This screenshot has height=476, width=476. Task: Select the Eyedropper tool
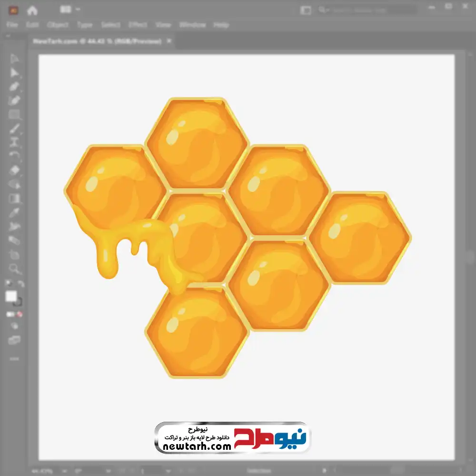point(15,212)
